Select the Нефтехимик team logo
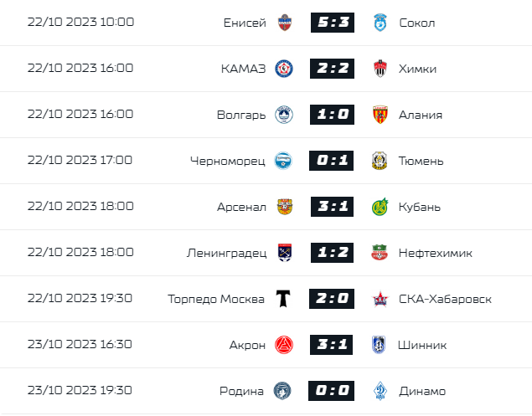Screen dimensions: 532x416 pos(380,253)
